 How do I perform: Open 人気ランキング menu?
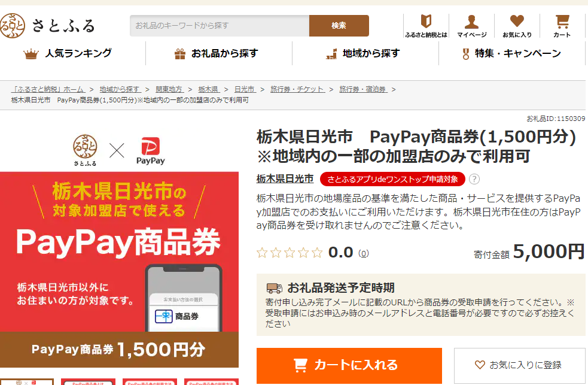(68, 53)
